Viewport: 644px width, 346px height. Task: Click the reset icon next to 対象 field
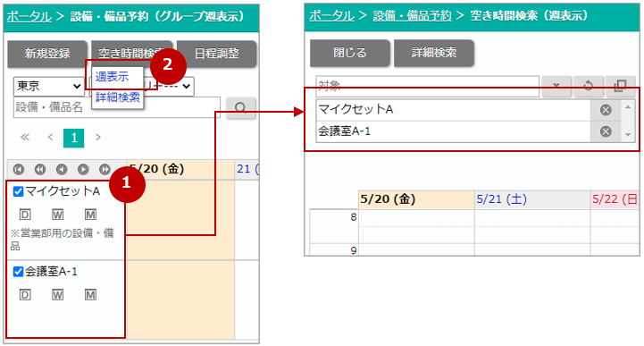click(588, 86)
